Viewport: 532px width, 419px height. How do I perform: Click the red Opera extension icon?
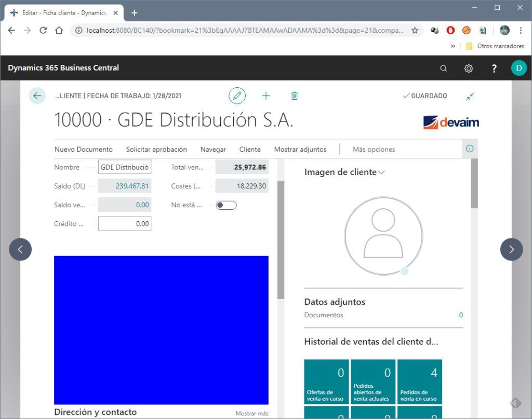tap(450, 31)
